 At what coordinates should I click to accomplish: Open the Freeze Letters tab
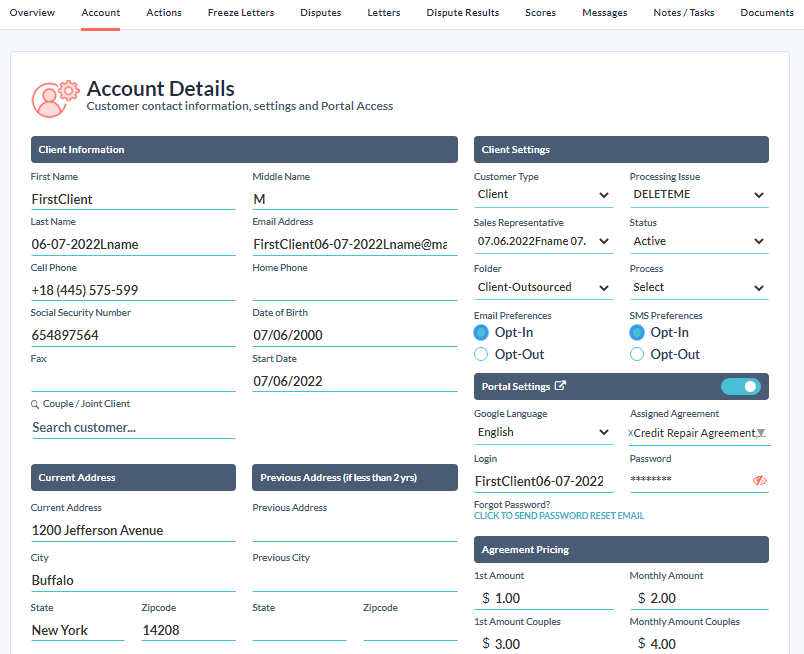[x=241, y=13]
